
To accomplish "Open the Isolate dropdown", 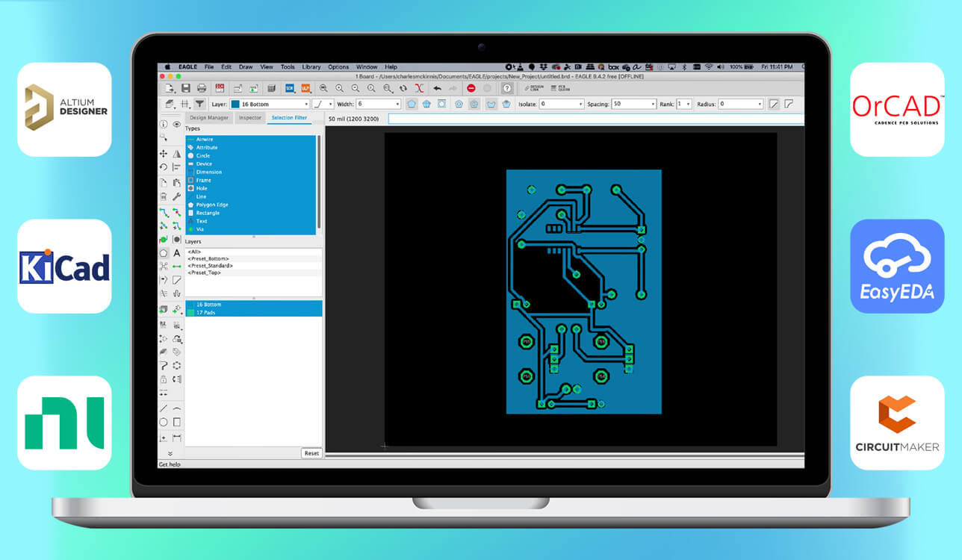I will tap(561, 104).
